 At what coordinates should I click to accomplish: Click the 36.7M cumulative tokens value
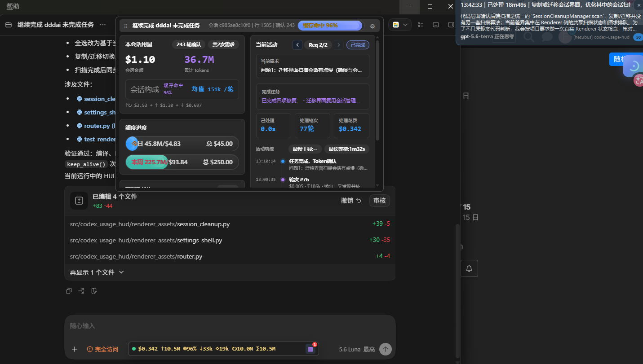coord(199,60)
